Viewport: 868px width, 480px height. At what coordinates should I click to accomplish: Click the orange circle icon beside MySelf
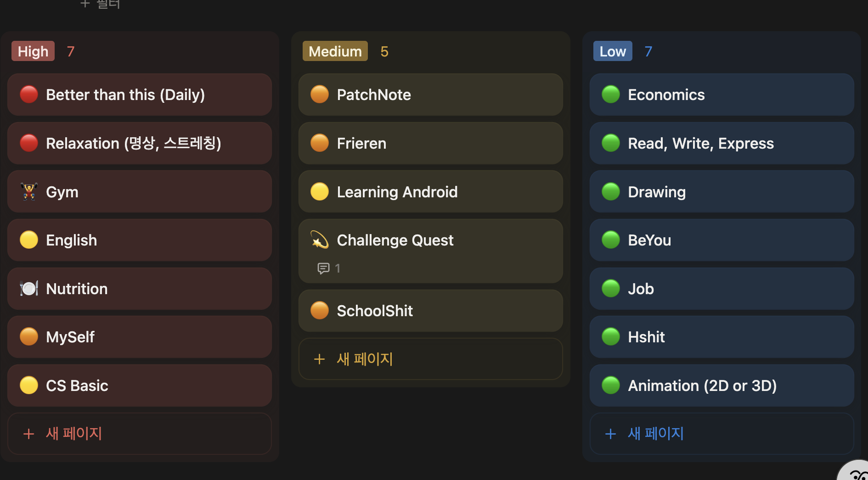[29, 337]
